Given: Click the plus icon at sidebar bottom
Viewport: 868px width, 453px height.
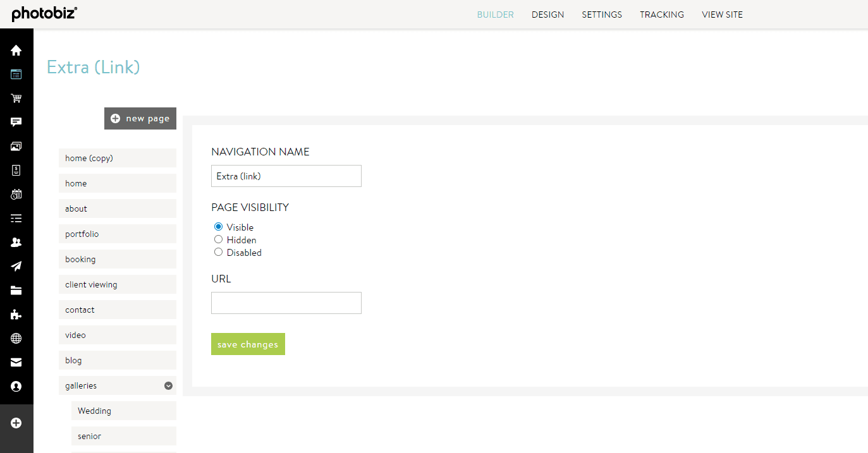Looking at the screenshot, I should pos(16,423).
